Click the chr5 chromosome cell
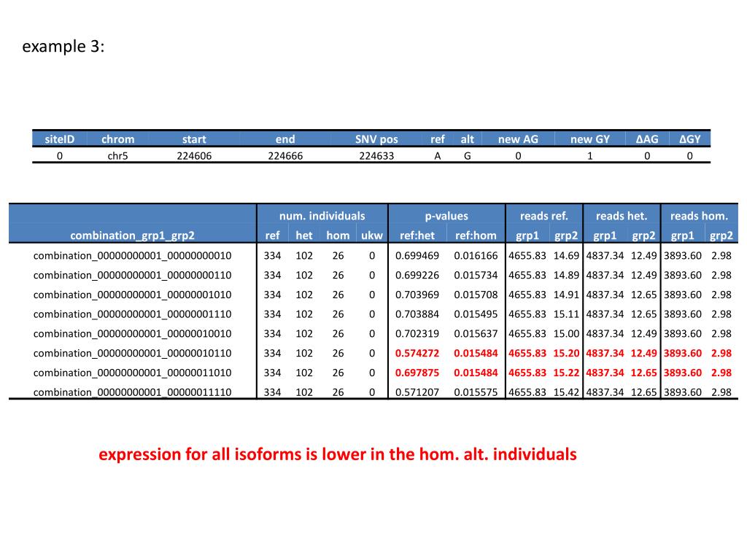Image resolution: width=747 pixels, height=560 pixels. [117, 156]
